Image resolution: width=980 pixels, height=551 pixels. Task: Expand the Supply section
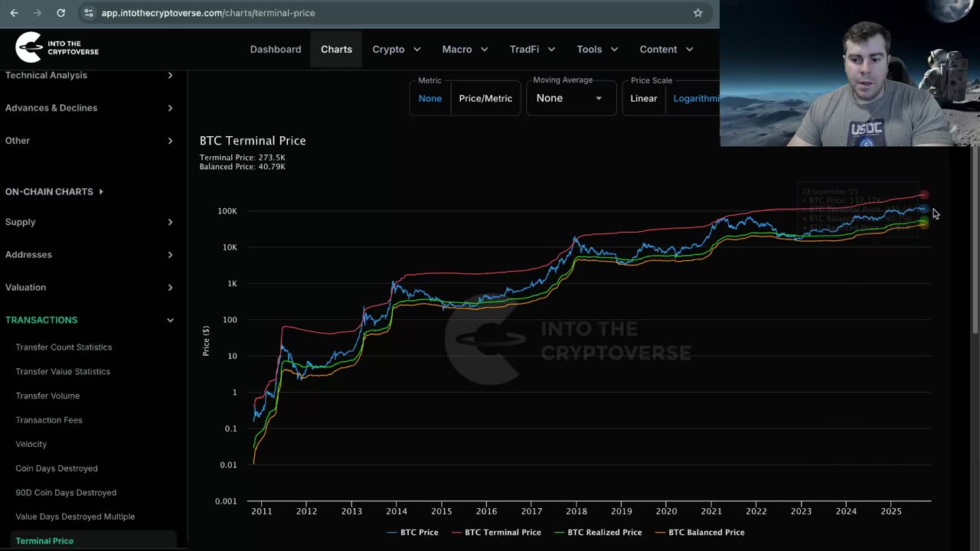point(90,222)
